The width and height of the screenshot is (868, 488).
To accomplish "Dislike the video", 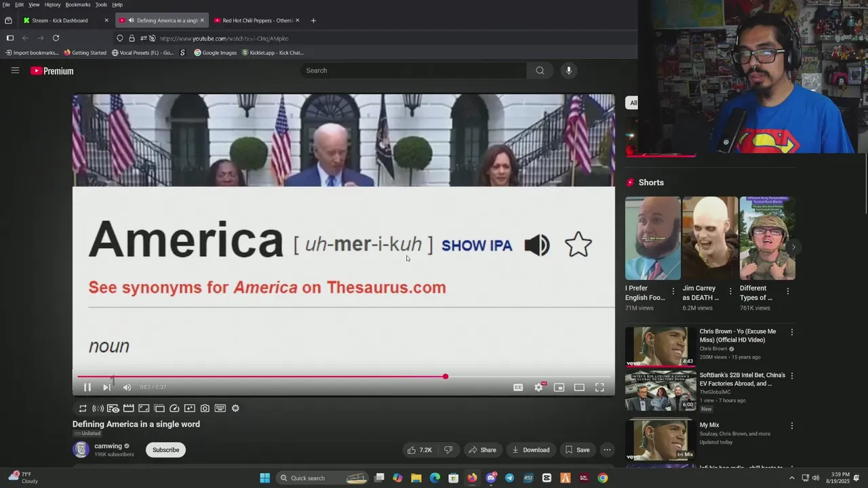I will (x=448, y=450).
